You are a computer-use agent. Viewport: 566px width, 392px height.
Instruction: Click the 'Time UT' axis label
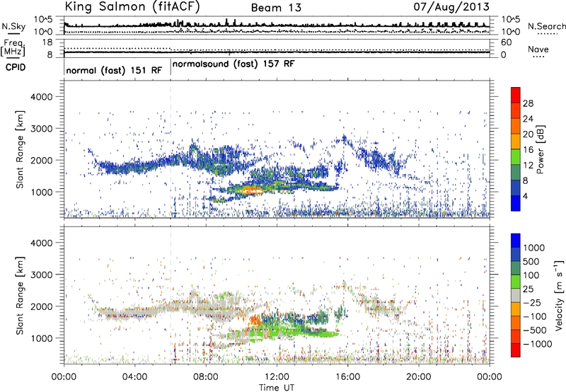click(277, 388)
